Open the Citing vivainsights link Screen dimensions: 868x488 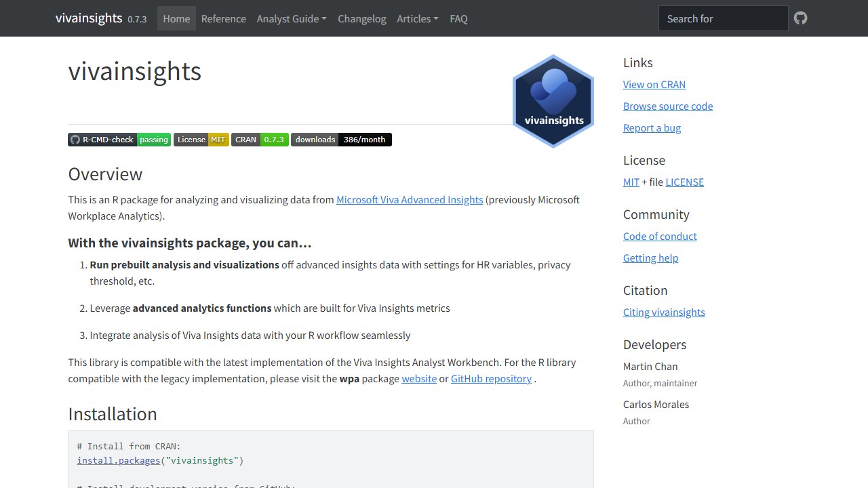tap(664, 312)
